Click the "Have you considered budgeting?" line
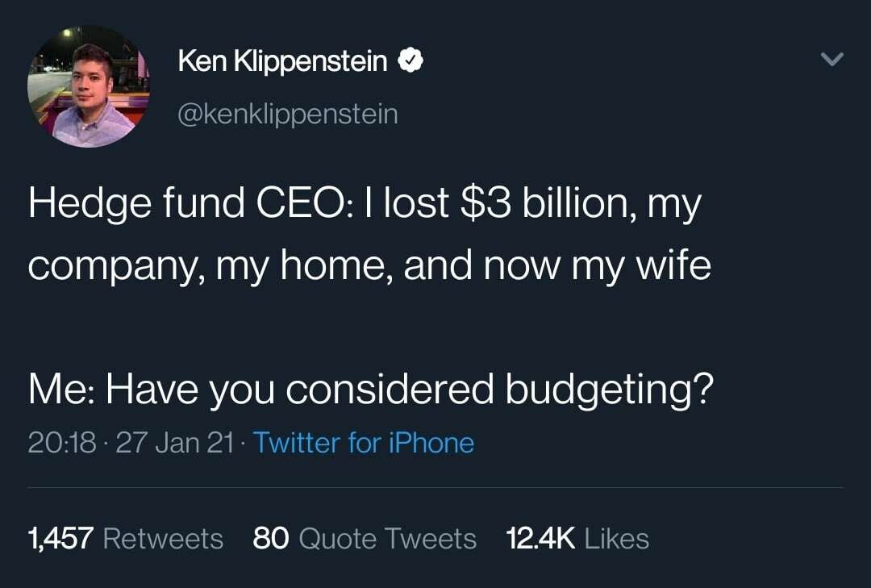Viewport: 871px width, 588px height. point(410,389)
